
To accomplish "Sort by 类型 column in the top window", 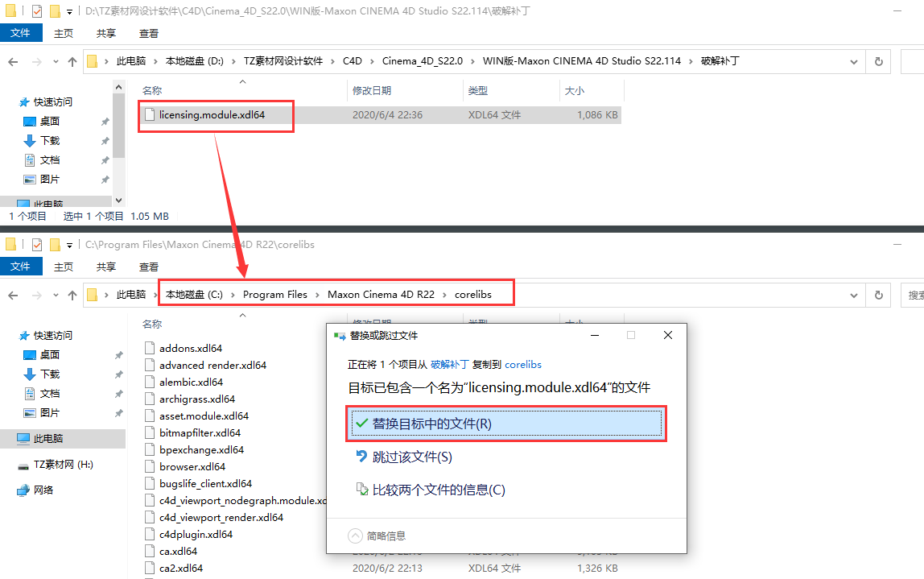I will (478, 91).
